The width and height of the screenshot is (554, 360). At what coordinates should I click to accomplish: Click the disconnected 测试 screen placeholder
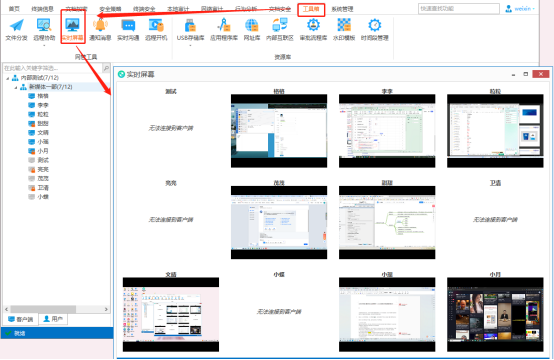click(x=171, y=128)
